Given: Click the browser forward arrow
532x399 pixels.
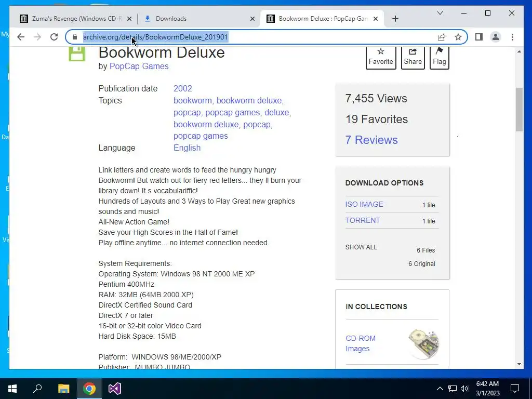Looking at the screenshot, I should [x=37, y=37].
